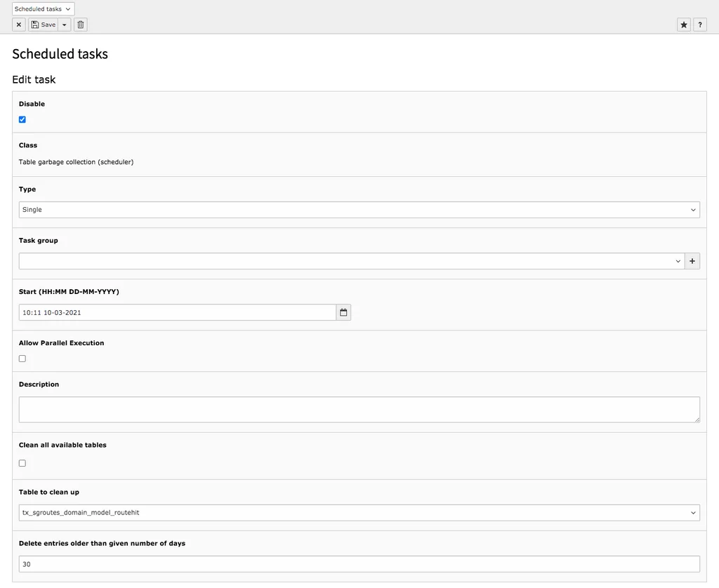The height and width of the screenshot is (588, 719).
Task: Open help via the question mark icon
Action: (x=700, y=25)
